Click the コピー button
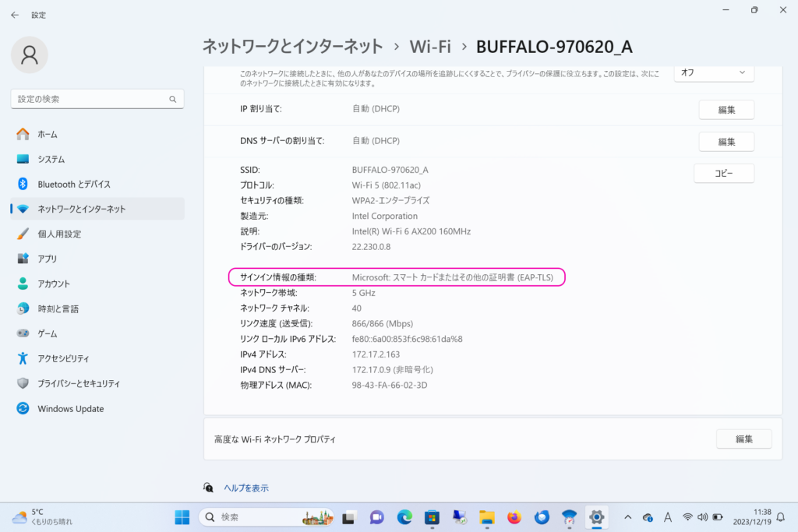The width and height of the screenshot is (798, 532). pyautogui.click(x=724, y=174)
